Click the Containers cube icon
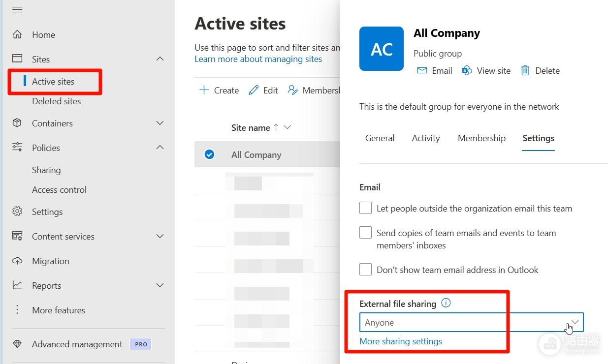 pyautogui.click(x=17, y=122)
